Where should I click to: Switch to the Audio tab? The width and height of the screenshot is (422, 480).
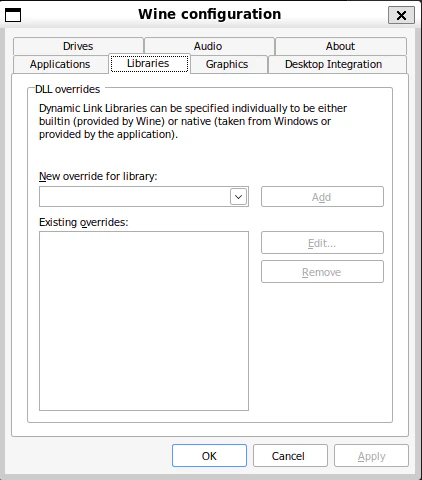208,46
